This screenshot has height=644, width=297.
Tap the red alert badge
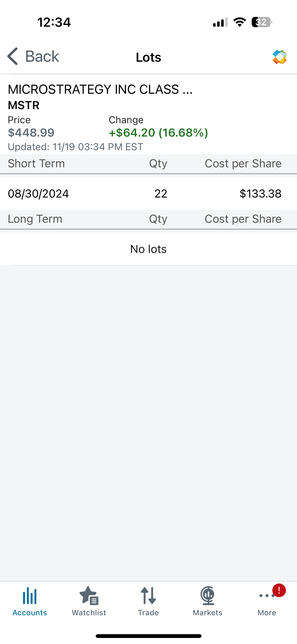point(279,590)
